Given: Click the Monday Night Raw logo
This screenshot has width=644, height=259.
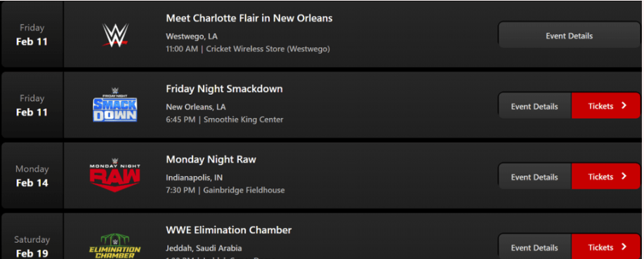Looking at the screenshot, I should pos(115,175).
